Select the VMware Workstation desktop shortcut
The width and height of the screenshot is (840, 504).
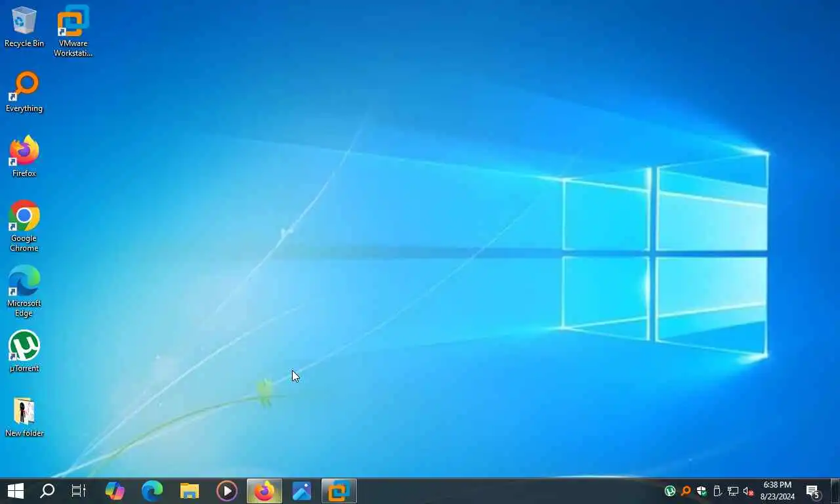(x=73, y=31)
